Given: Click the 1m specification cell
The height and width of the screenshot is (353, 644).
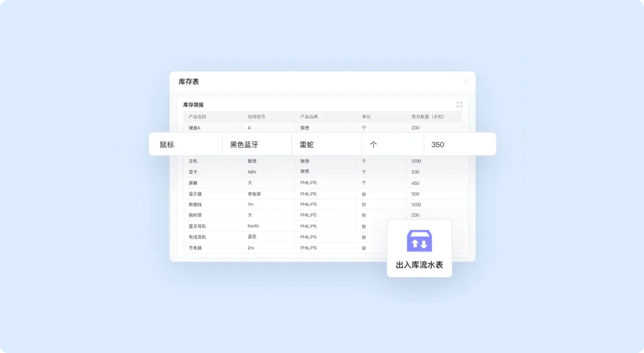Looking at the screenshot, I should point(250,204).
